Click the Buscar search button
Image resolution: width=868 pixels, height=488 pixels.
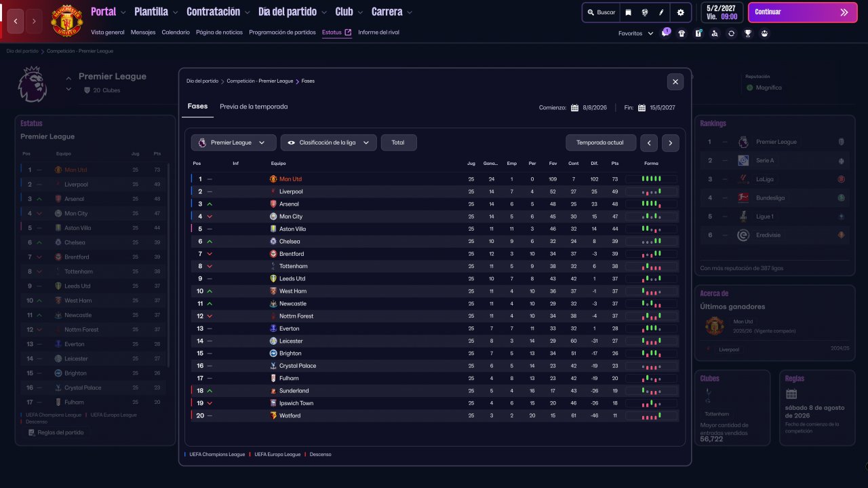pos(601,12)
